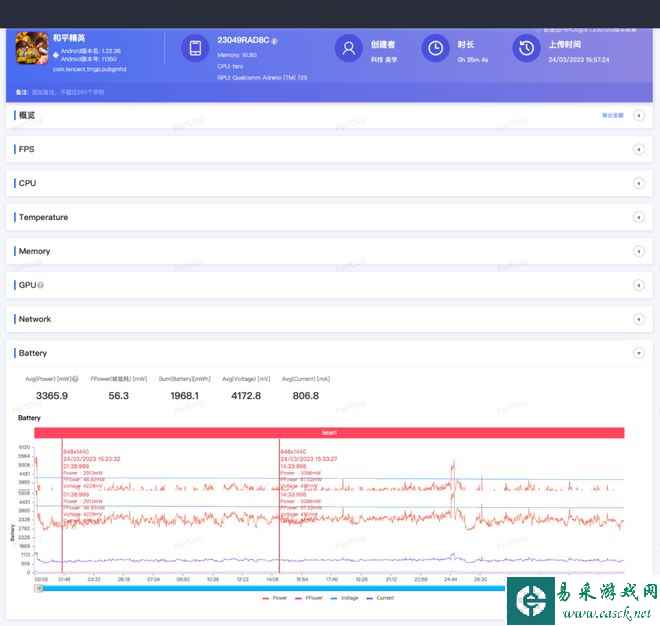Collapse the Battery section
The image size is (660, 626).
pyautogui.click(x=639, y=353)
